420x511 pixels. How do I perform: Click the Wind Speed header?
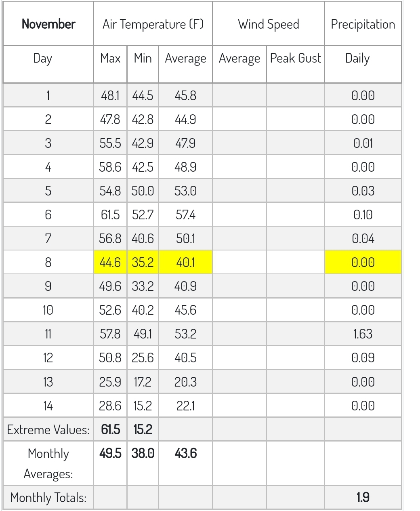point(268,24)
